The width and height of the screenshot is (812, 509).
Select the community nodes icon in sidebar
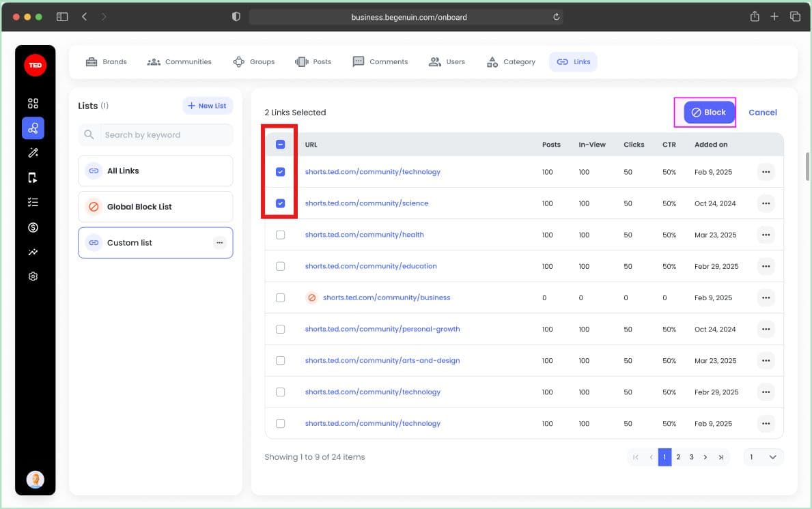pyautogui.click(x=33, y=128)
